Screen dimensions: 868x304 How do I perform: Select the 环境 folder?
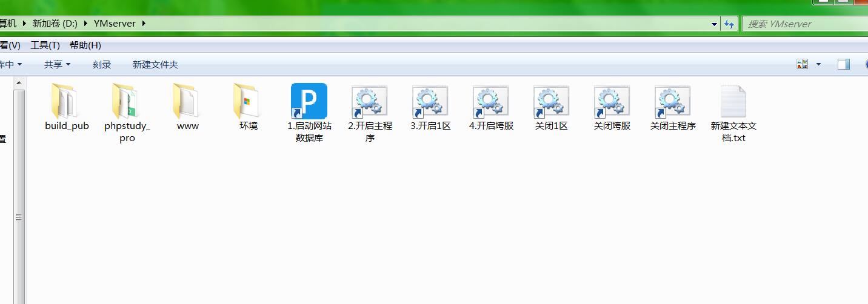pos(249,102)
